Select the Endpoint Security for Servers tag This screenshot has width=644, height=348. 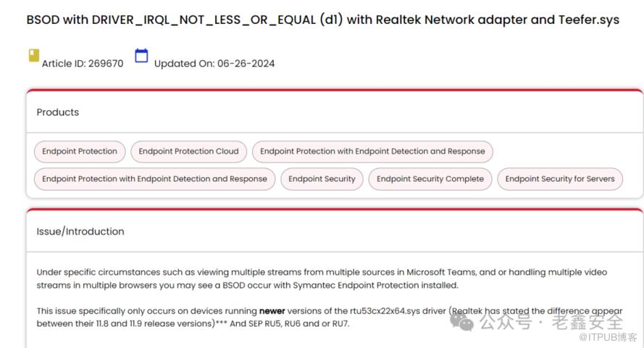click(559, 179)
